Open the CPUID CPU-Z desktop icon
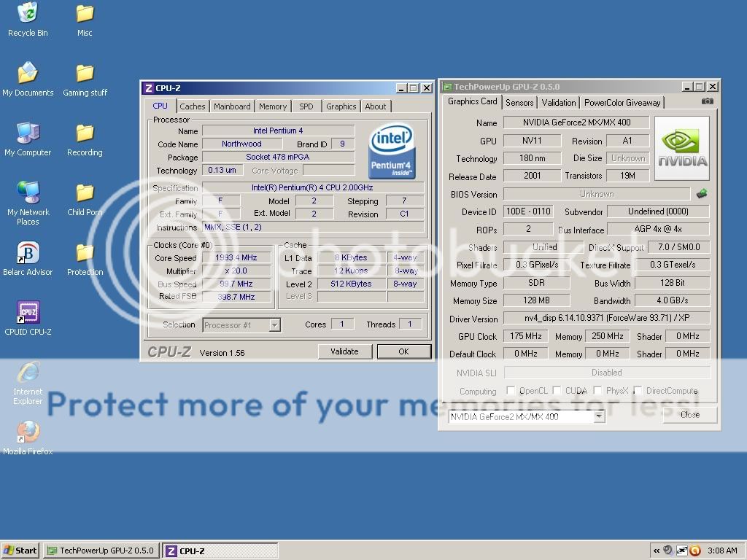Screen dimensions: 747x560 28,313
